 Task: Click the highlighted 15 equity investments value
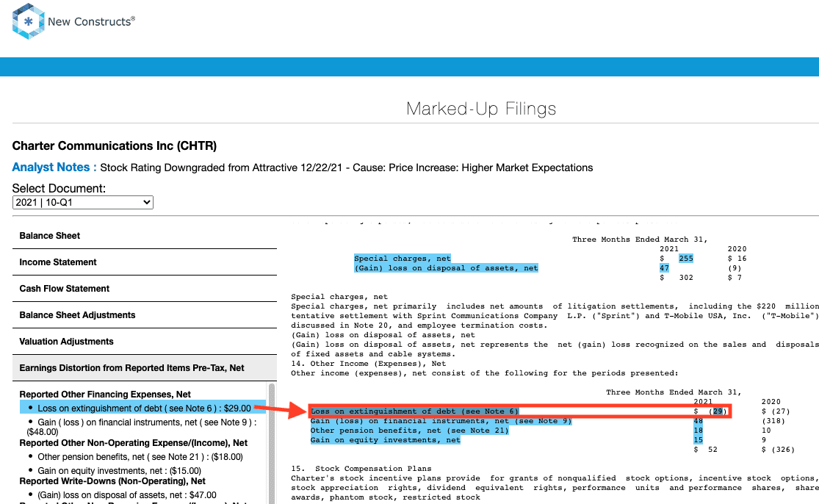coord(699,440)
